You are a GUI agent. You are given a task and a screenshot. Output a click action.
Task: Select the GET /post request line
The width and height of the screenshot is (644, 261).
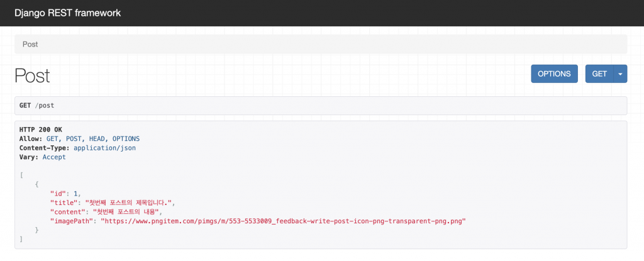click(x=37, y=106)
